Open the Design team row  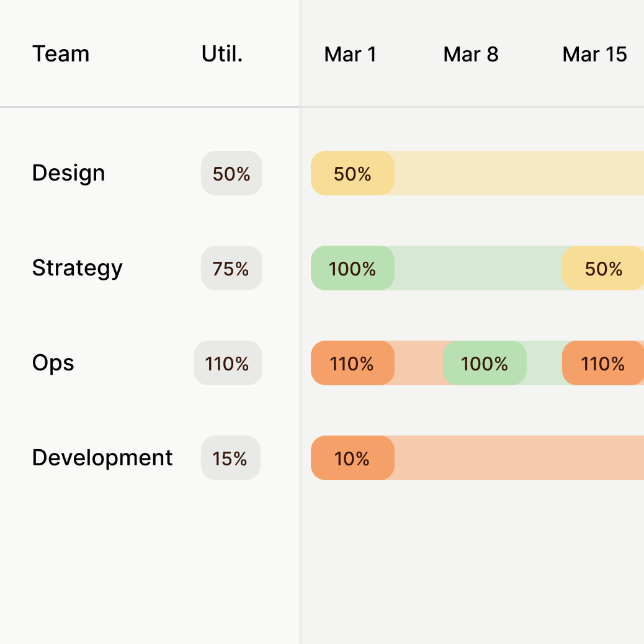tap(68, 173)
